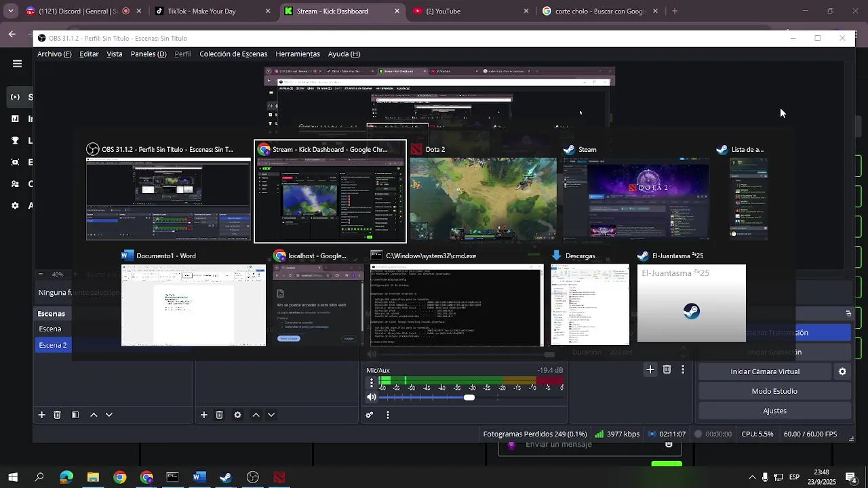This screenshot has width=868, height=488.
Task: Enable Modo Estudio
Action: (x=774, y=391)
